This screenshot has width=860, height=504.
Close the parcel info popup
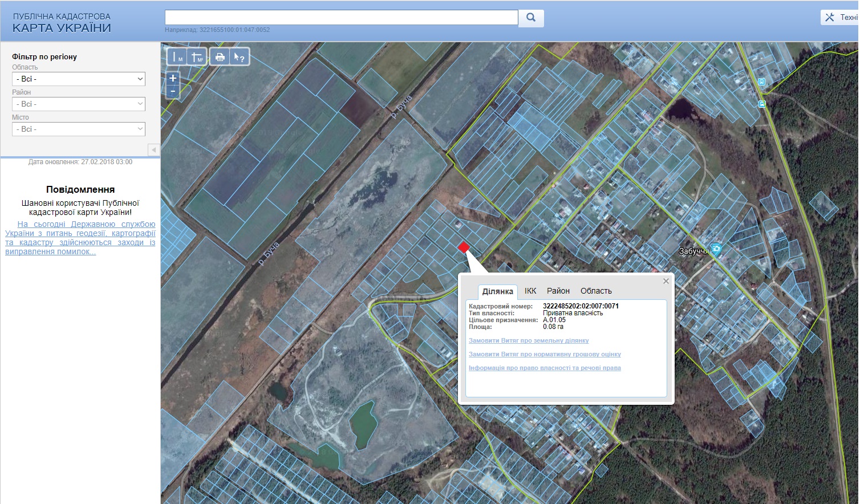coord(666,281)
